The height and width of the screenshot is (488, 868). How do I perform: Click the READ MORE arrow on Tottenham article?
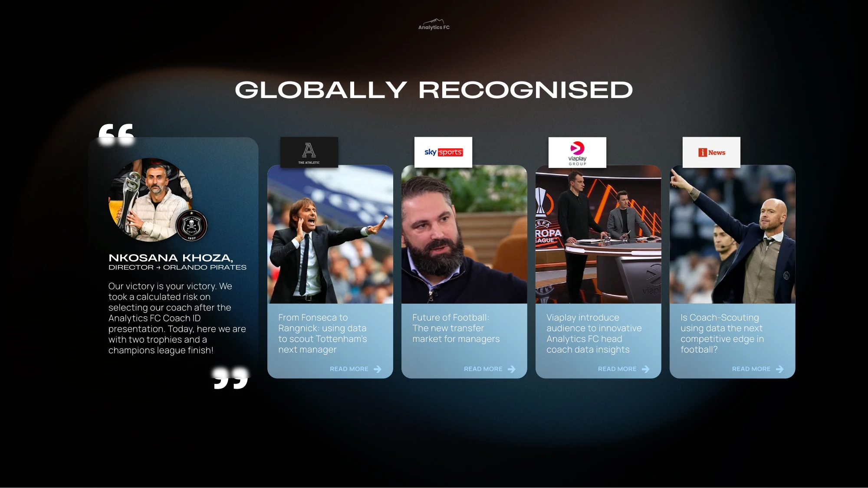pos(378,369)
